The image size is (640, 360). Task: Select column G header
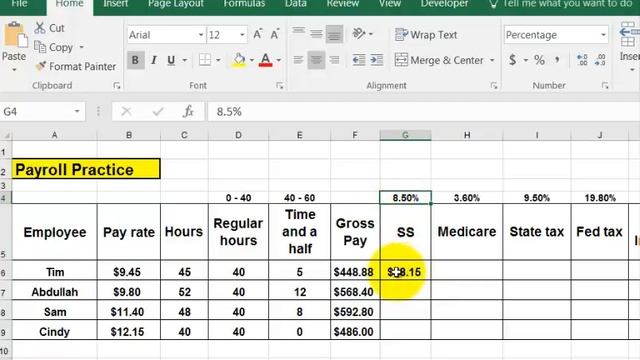pyautogui.click(x=405, y=135)
